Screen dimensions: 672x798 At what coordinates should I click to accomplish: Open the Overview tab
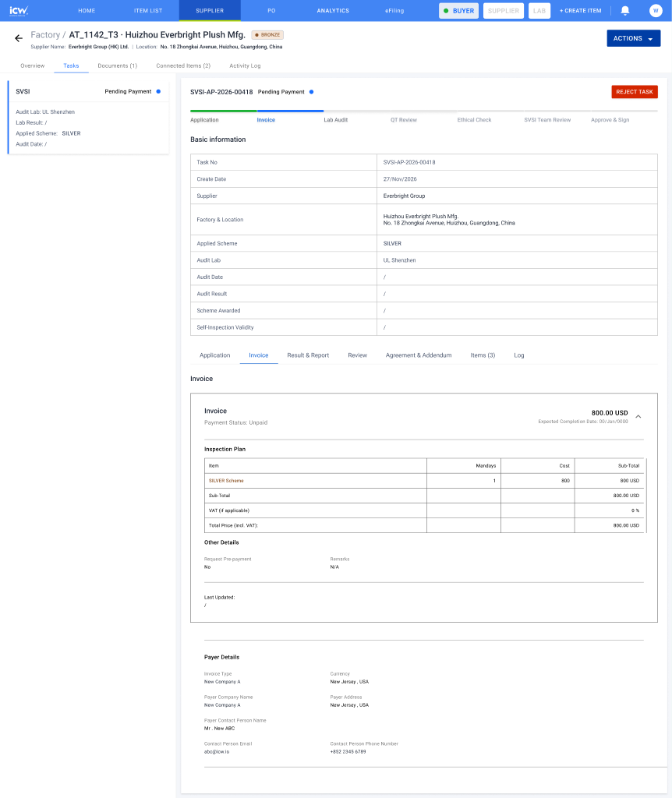(33, 65)
